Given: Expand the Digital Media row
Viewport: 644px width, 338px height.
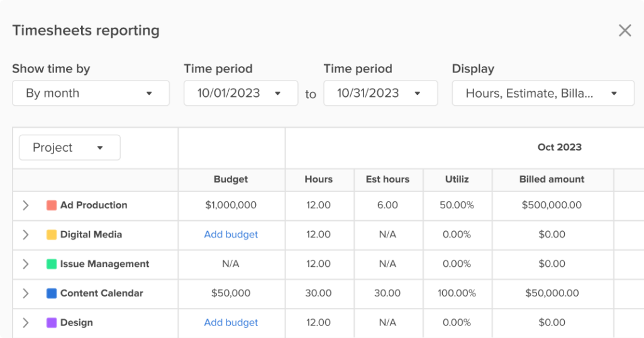Looking at the screenshot, I should tap(25, 234).
